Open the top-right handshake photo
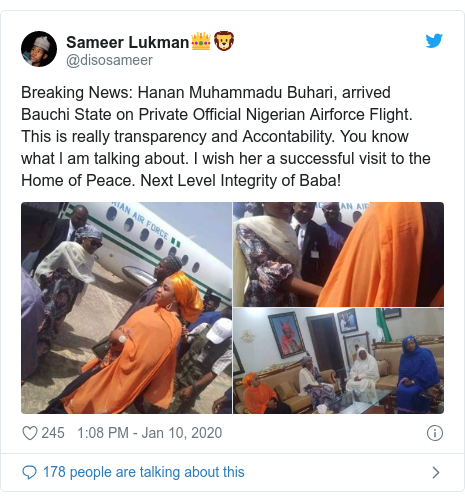 tap(338, 254)
